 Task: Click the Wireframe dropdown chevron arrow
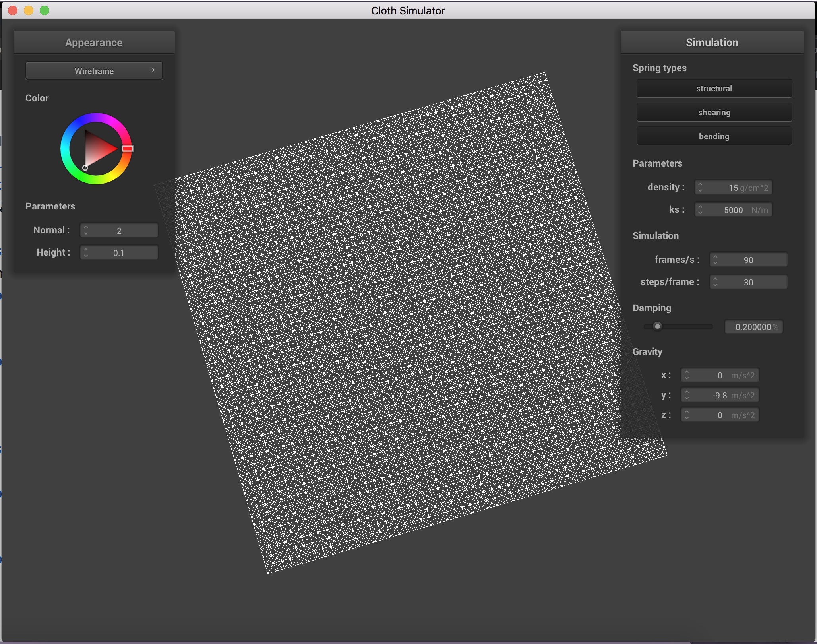coord(153,70)
